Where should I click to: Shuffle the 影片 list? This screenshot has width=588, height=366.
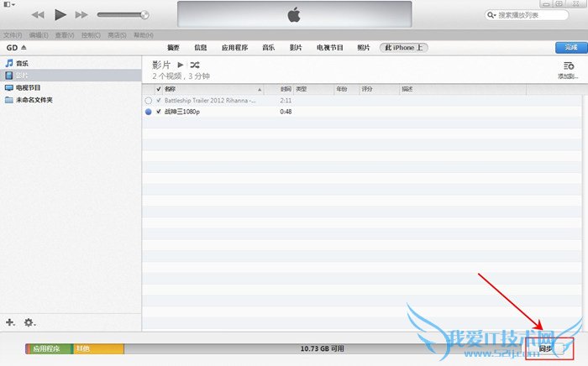(x=195, y=65)
